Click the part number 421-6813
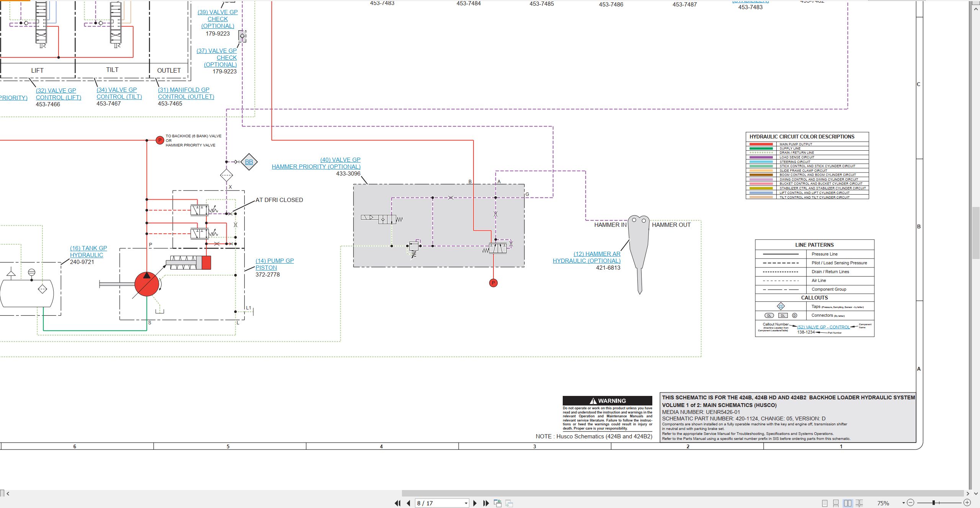Image resolution: width=980 pixels, height=508 pixels. [x=608, y=268]
